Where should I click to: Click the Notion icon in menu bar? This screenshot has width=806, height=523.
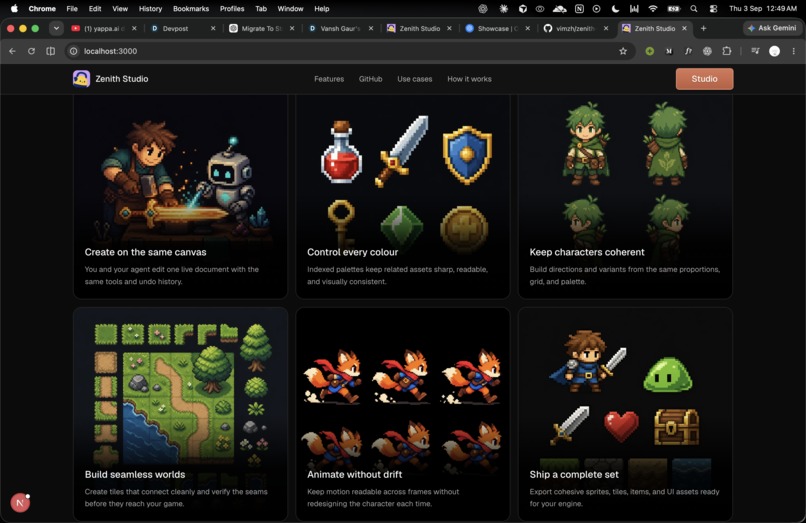(x=579, y=9)
